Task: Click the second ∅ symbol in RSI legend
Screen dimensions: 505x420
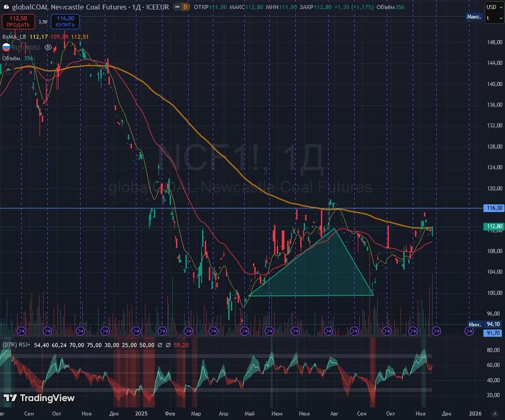Action: [x=168, y=345]
